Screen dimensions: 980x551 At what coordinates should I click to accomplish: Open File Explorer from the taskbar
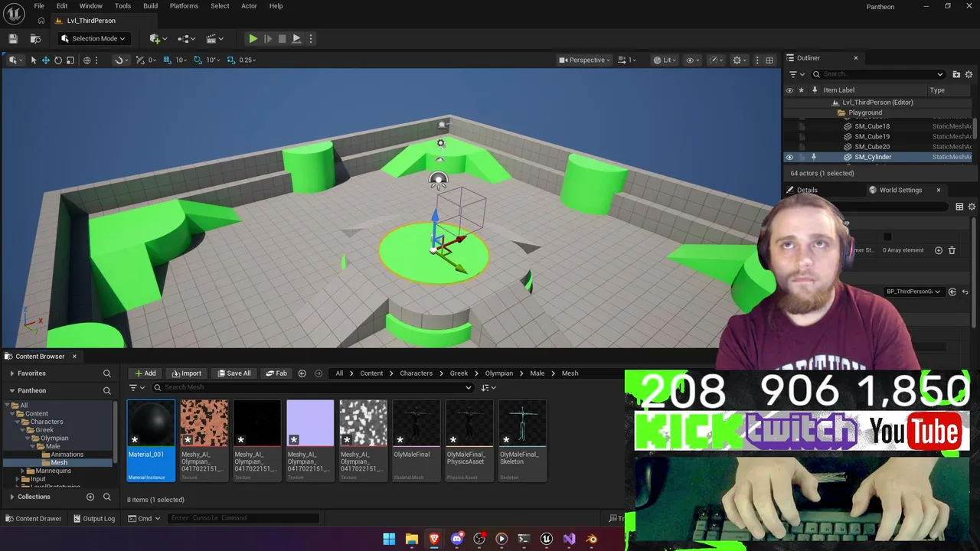pos(412,539)
